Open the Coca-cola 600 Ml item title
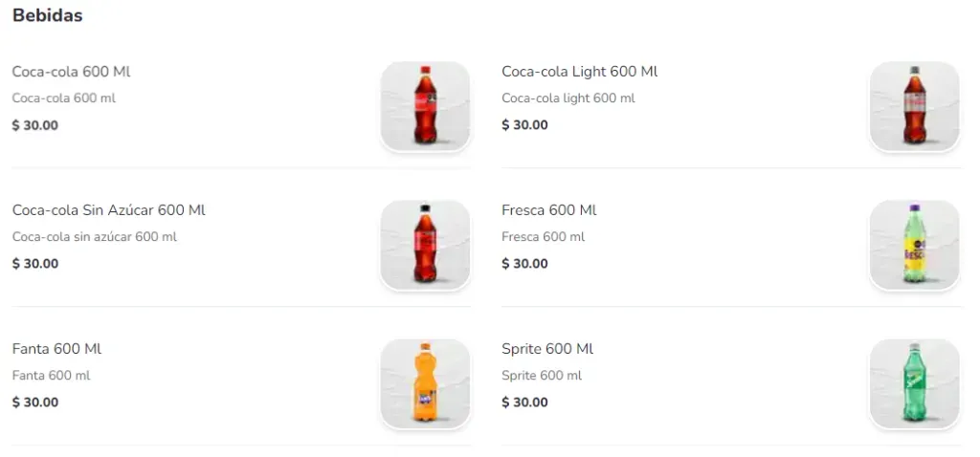The height and width of the screenshot is (457, 980). [71, 72]
